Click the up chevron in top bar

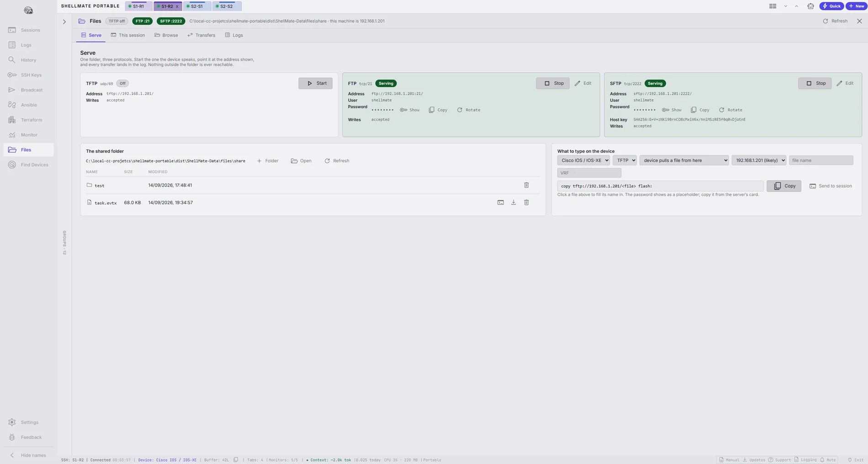[x=796, y=6]
